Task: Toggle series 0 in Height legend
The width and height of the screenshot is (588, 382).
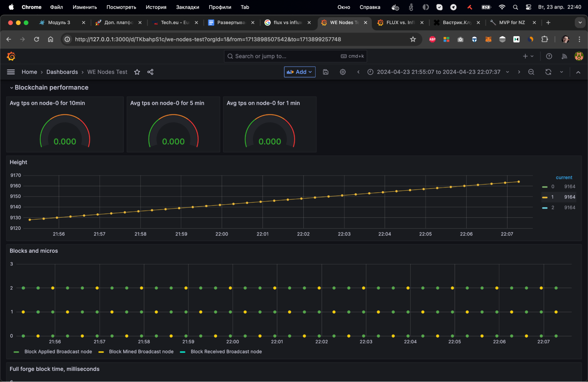Action: pyautogui.click(x=553, y=186)
